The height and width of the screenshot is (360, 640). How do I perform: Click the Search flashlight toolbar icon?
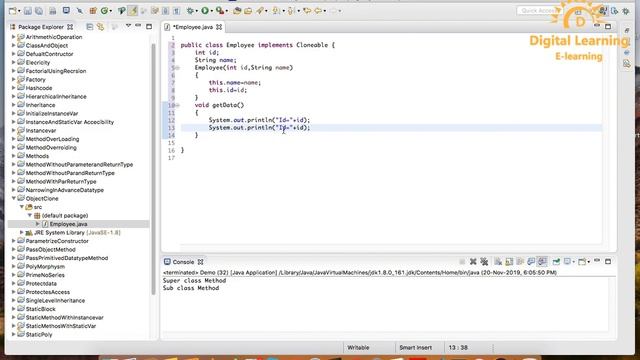[x=260, y=11]
